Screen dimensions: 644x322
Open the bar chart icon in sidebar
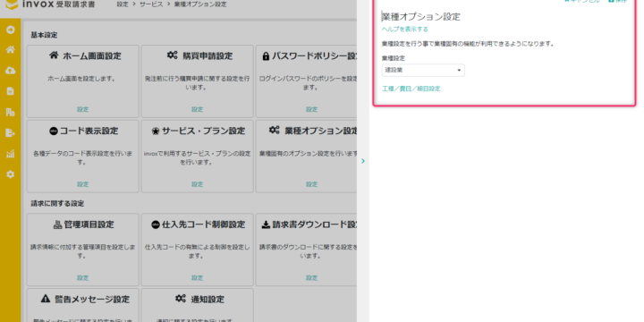point(10,154)
